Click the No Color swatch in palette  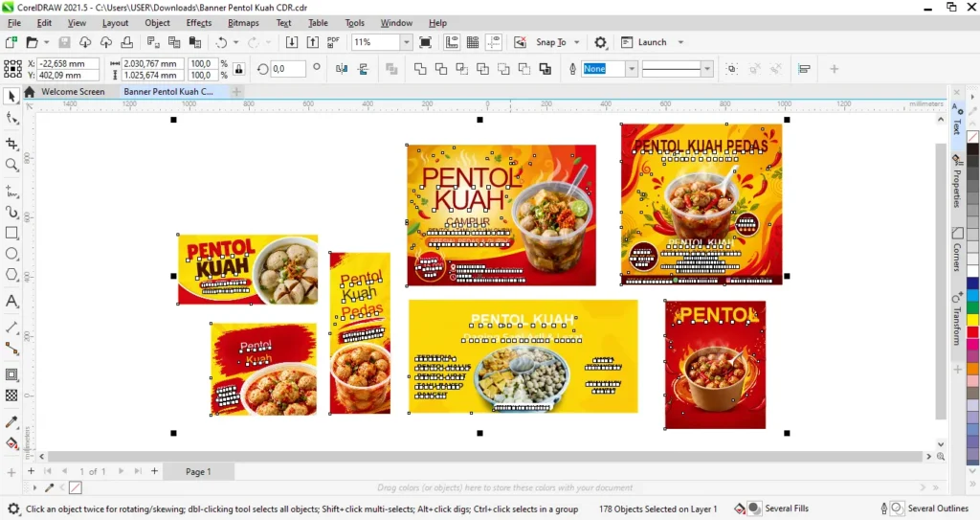[972, 136]
